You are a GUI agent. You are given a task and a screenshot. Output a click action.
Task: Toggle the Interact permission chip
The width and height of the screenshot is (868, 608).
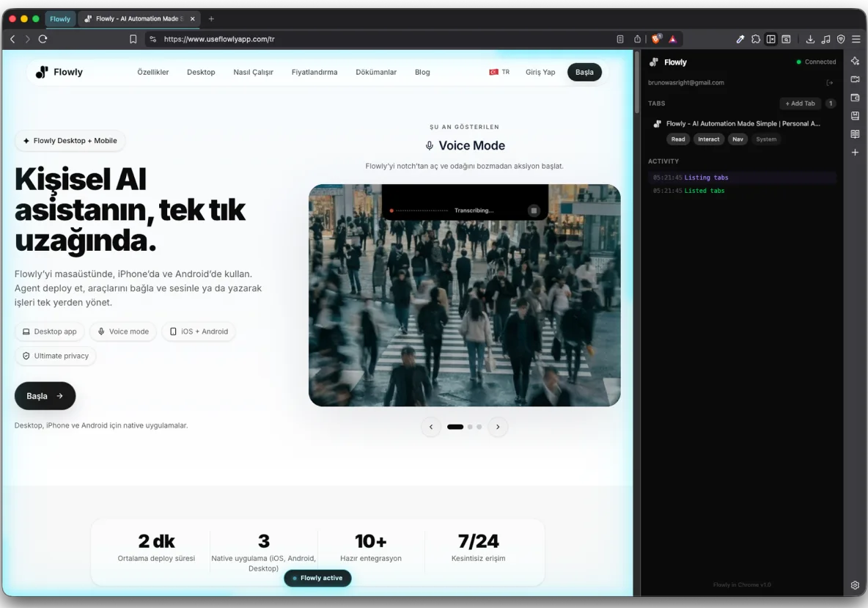pos(709,139)
